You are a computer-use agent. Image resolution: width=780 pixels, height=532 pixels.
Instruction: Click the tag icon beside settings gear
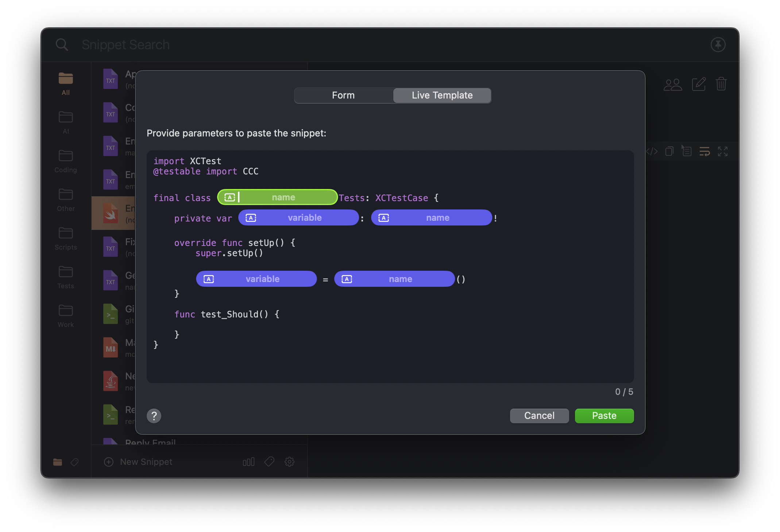(269, 462)
